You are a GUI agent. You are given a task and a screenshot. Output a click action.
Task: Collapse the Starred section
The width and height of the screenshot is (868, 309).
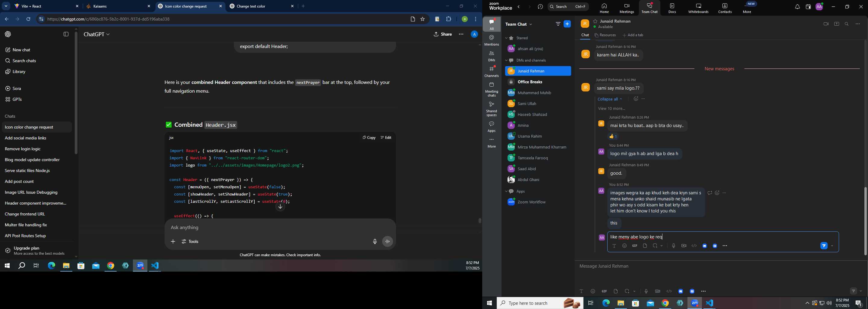[506, 38]
